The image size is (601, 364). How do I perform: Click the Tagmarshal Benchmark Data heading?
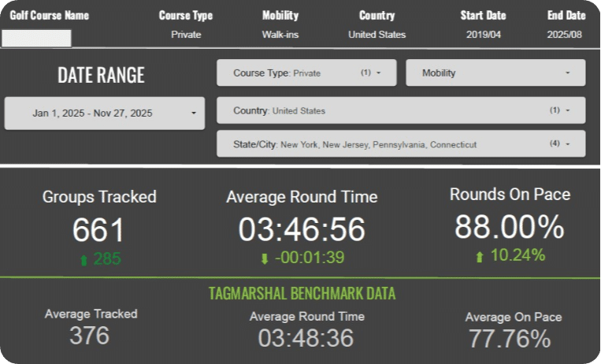(x=302, y=294)
